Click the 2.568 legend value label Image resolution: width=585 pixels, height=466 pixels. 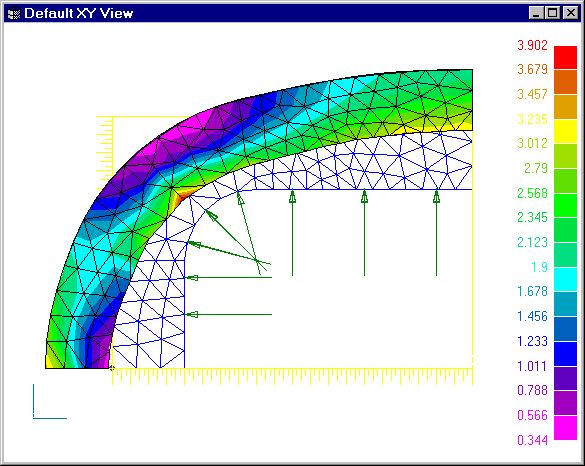pyautogui.click(x=532, y=193)
